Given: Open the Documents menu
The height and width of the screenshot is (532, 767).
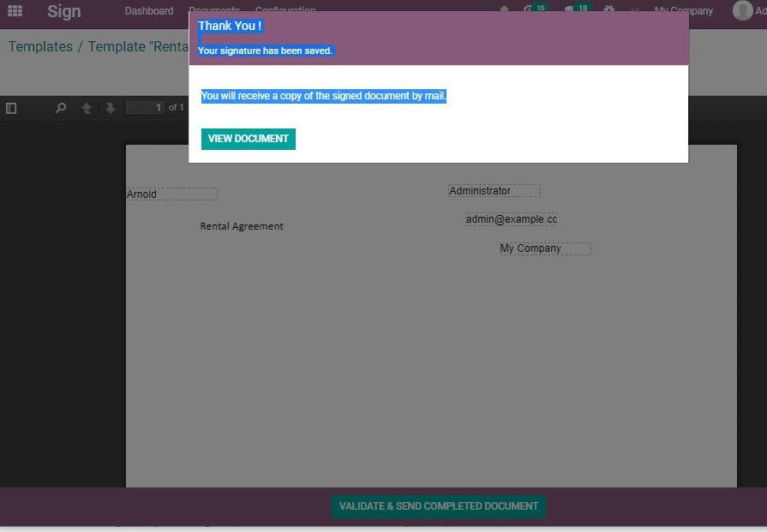Looking at the screenshot, I should 214,9.
